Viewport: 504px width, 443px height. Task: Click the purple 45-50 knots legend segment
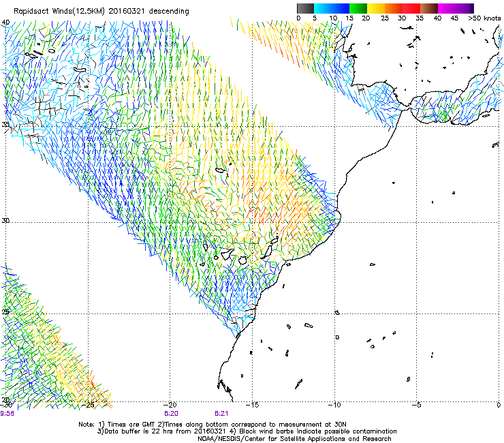(x=464, y=8)
